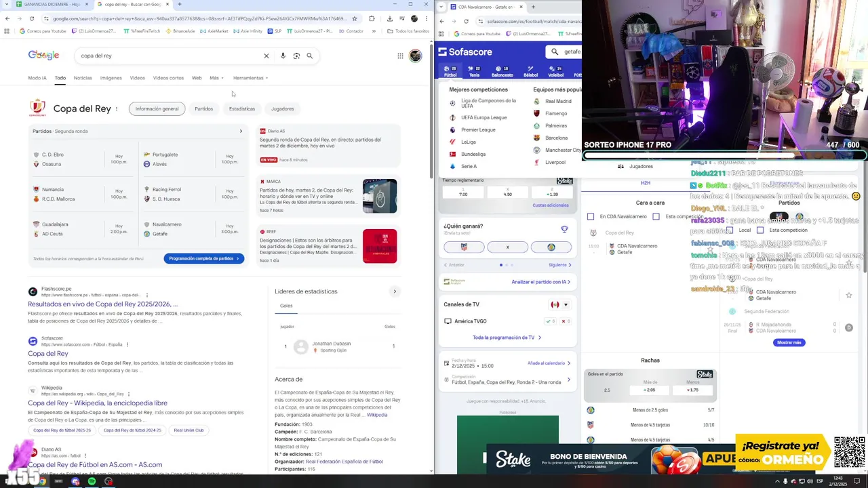This screenshot has width=868, height=488.
Task: Start a Google voice search
Action: 283,56
